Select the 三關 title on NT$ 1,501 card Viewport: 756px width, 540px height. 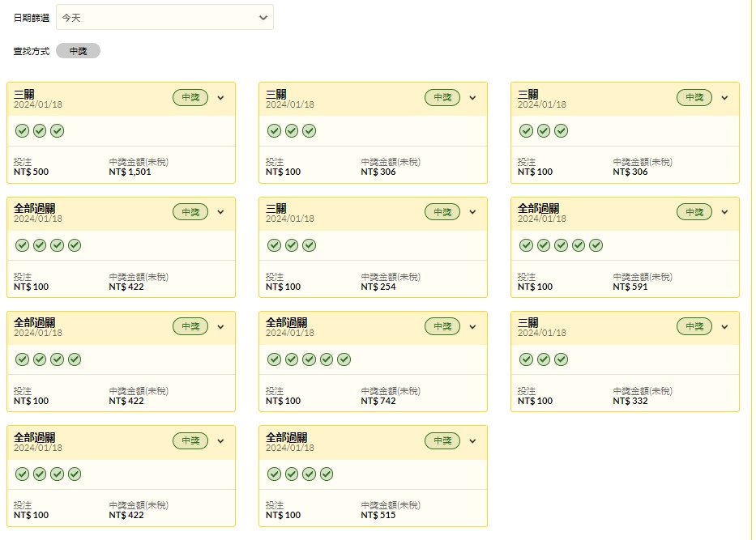coord(24,94)
